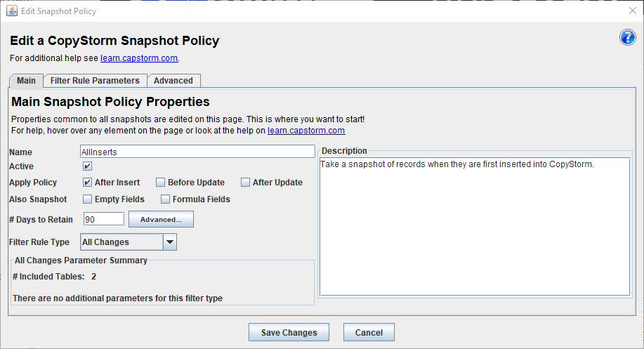Screen dimensions: 644x349
Task: Open the Advanced... retention settings button
Action: (161, 219)
